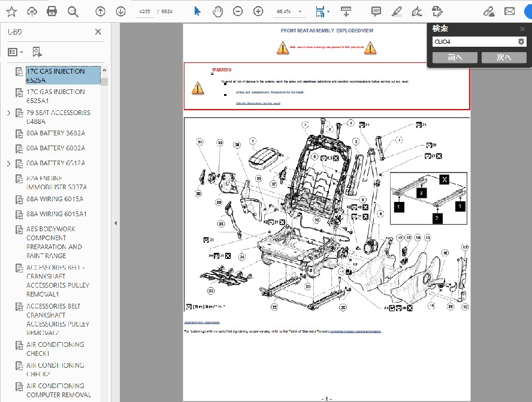
Task: Click the illustration key description link under diagram
Action: pos(202,322)
